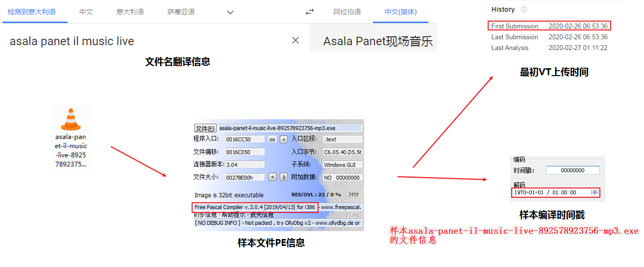
Task: Select 阿拉伯语 as target language
Action: tap(347, 12)
